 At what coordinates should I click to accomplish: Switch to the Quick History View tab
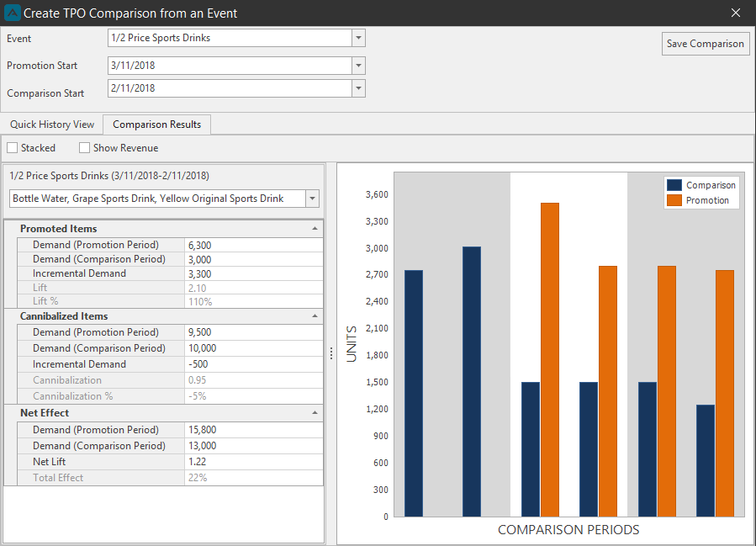pos(52,125)
